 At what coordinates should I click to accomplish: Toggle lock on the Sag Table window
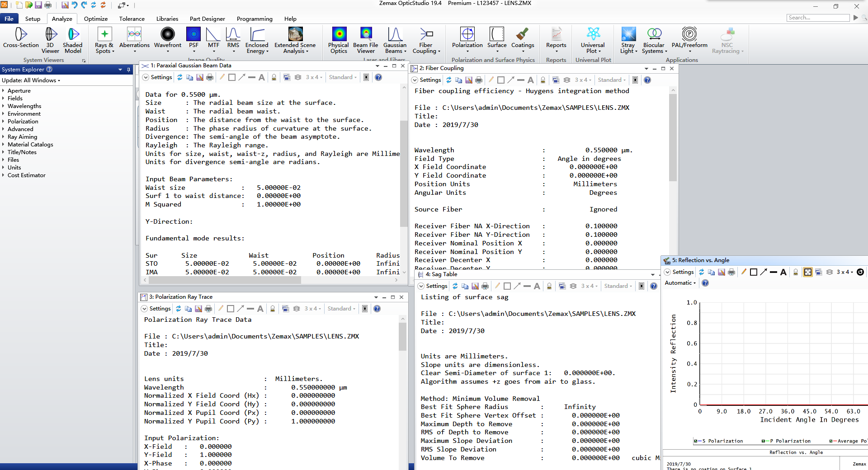pyautogui.click(x=549, y=286)
